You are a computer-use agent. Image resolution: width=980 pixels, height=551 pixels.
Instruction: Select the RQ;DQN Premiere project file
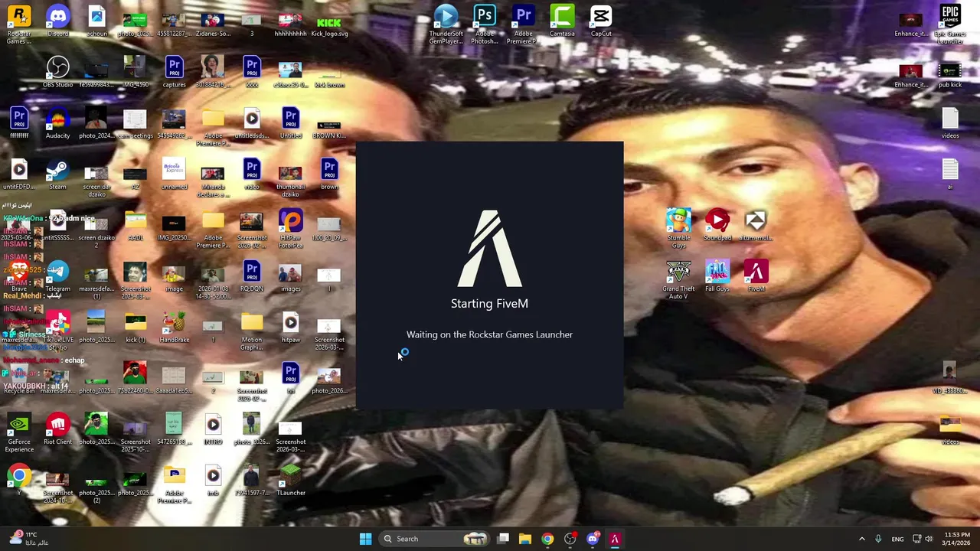pos(252,277)
